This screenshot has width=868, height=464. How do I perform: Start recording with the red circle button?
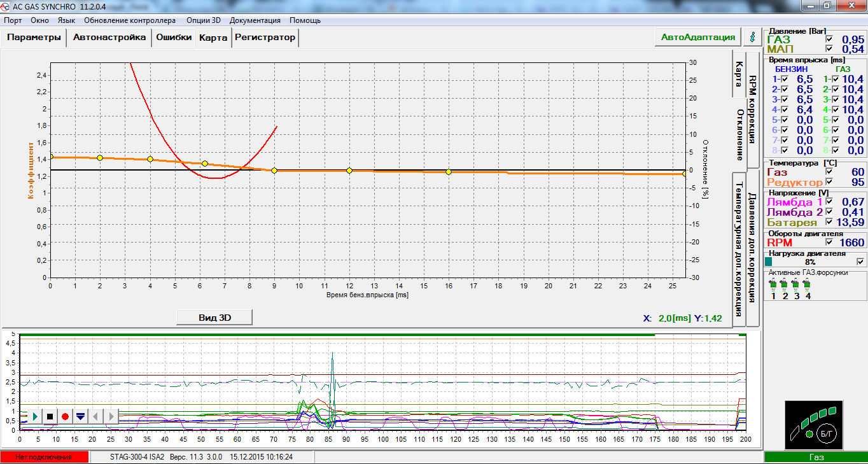pyautogui.click(x=65, y=416)
